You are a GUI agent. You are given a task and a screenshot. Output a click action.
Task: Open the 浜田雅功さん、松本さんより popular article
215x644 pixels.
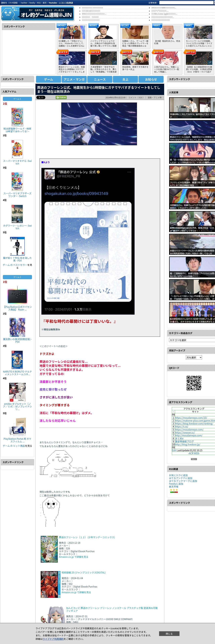pos(192,199)
